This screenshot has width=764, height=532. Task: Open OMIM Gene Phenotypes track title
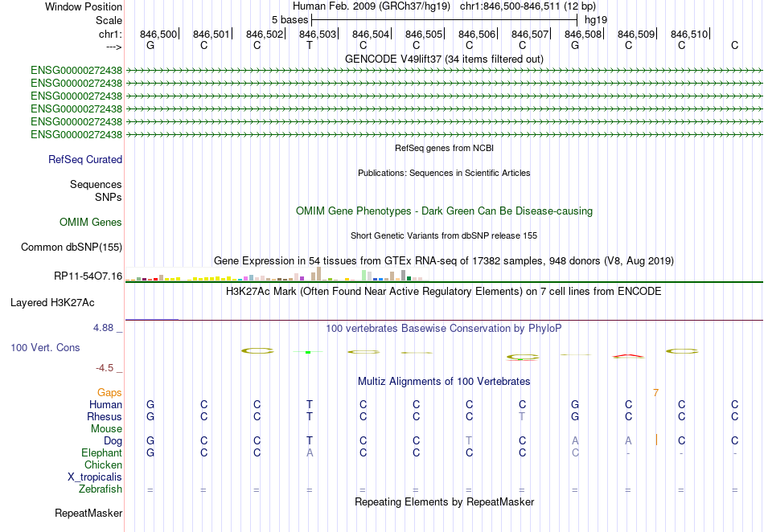click(x=445, y=211)
